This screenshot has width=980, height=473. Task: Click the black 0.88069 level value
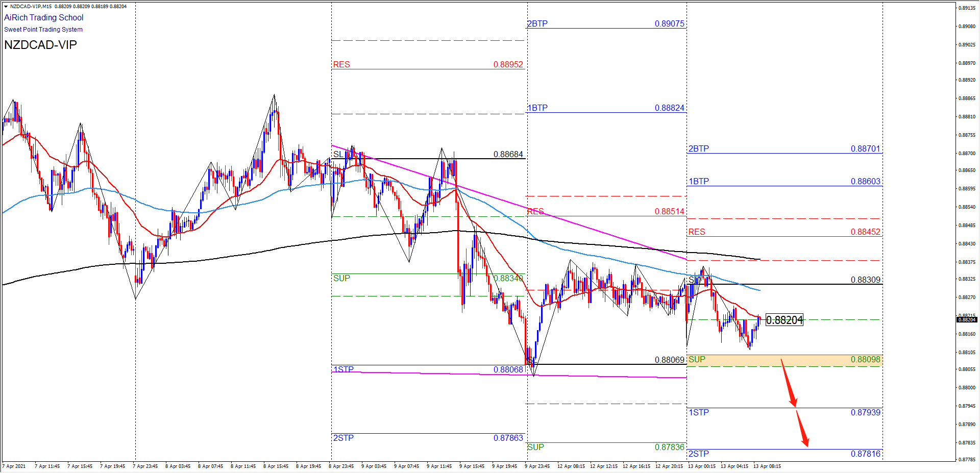[670, 360]
